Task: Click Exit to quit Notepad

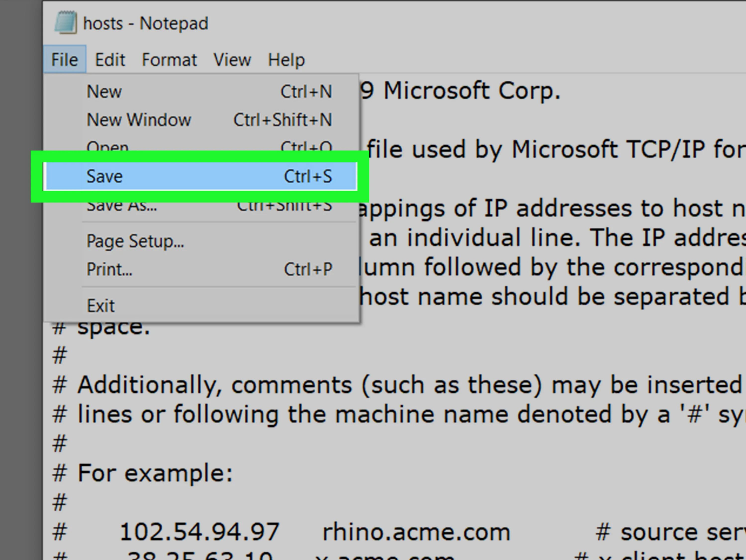Action: [100, 306]
